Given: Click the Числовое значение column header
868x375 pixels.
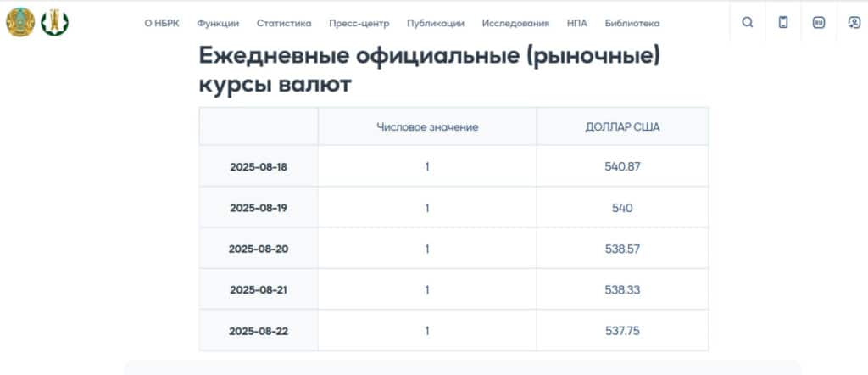Looking at the screenshot, I should pyautogui.click(x=427, y=127).
